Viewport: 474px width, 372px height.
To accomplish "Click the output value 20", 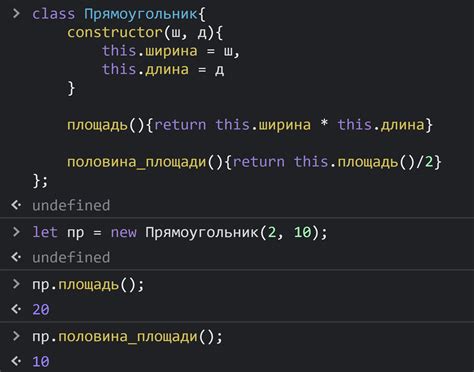I will [41, 310].
